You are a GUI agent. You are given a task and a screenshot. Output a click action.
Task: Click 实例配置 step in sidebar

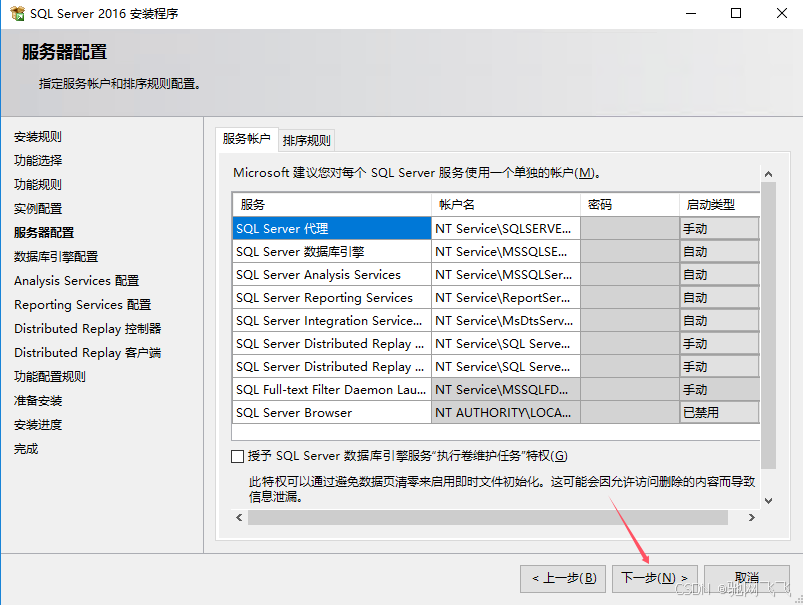pyautogui.click(x=38, y=208)
